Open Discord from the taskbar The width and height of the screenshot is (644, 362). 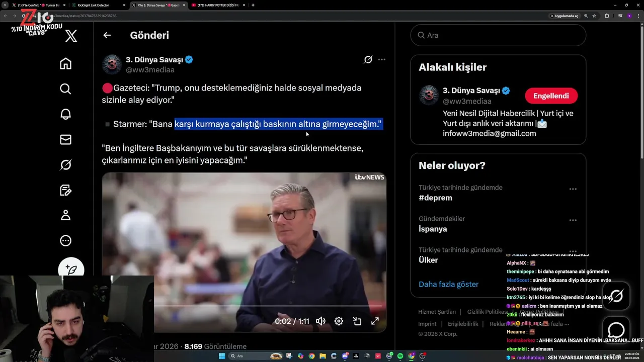[x=345, y=356]
